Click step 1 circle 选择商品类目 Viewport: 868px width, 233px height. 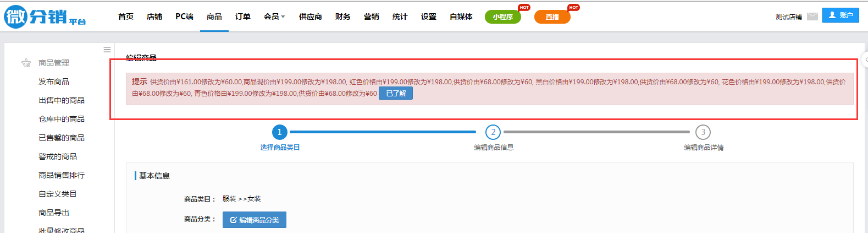tap(279, 132)
